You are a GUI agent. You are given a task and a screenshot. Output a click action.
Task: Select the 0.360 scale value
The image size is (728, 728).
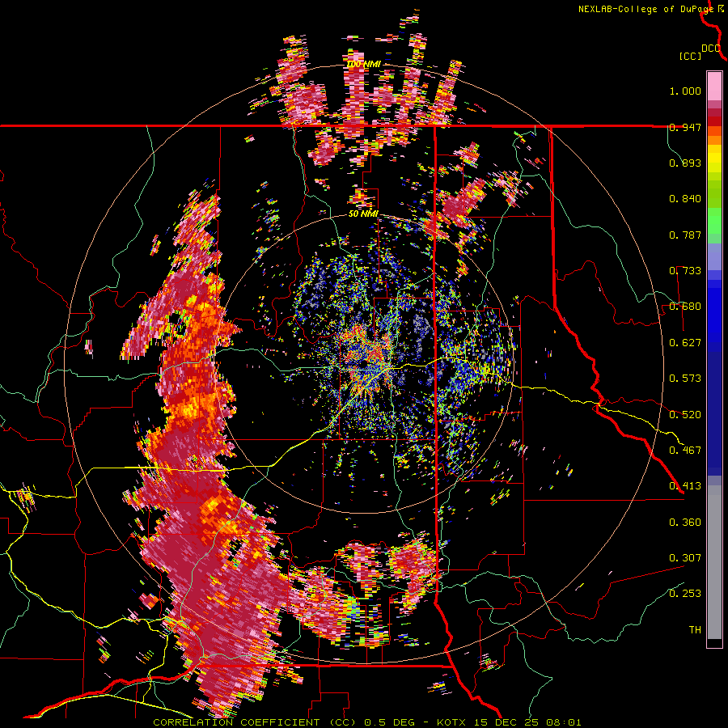point(685,523)
